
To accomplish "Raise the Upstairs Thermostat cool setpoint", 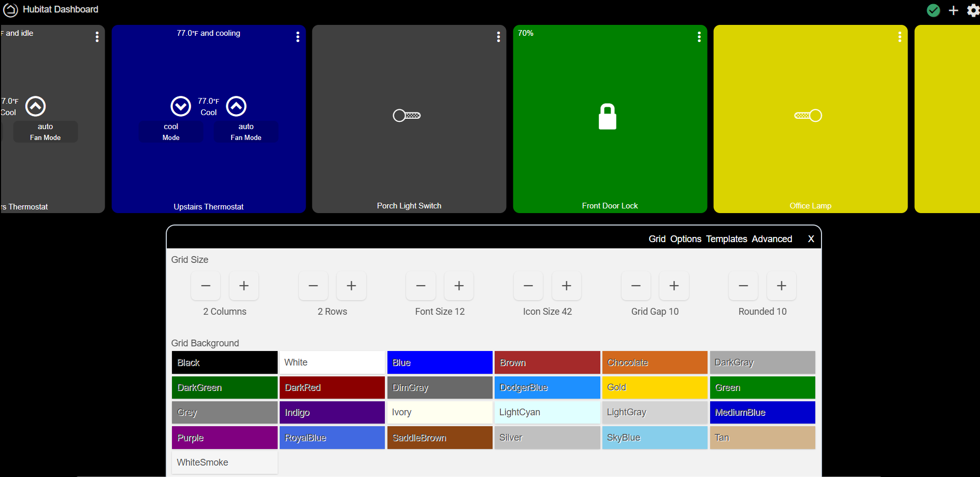I will coord(236,106).
